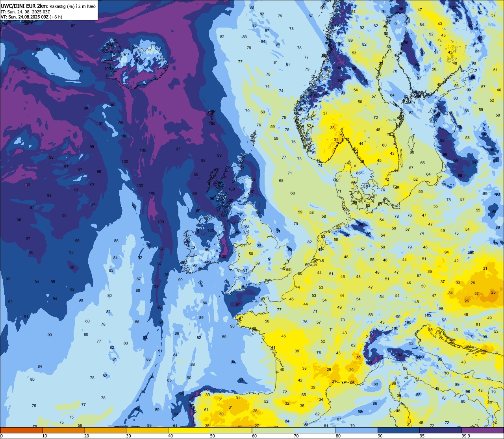504x439 pixels.
Task: Pick the color scale segment between 30 and 40
Action: pyautogui.click(x=147, y=430)
